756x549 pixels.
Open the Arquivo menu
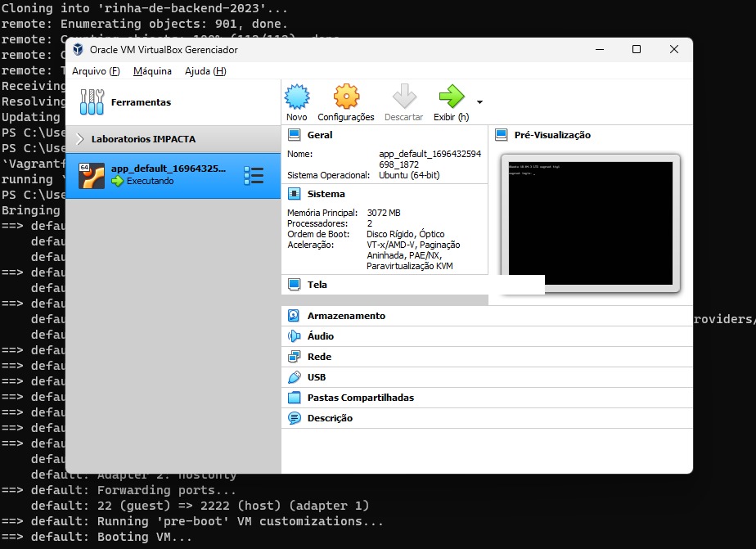(96, 71)
